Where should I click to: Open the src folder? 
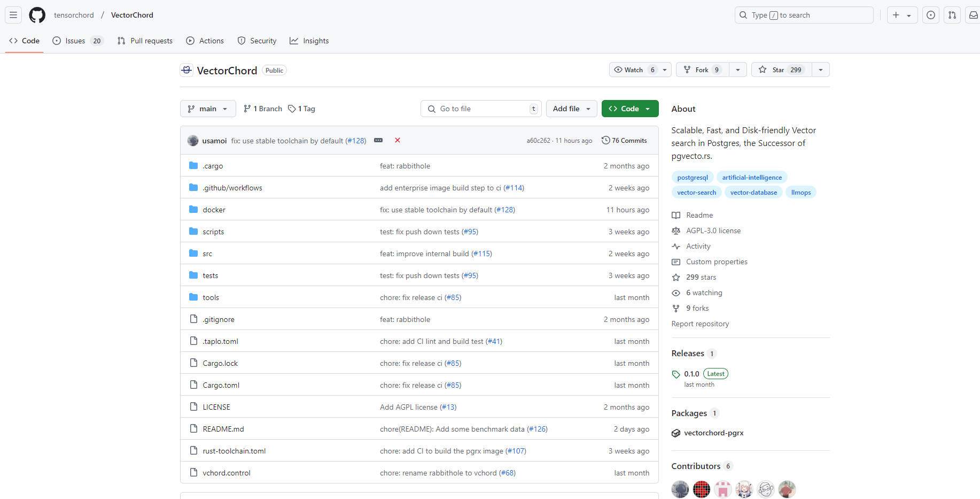pyautogui.click(x=207, y=254)
